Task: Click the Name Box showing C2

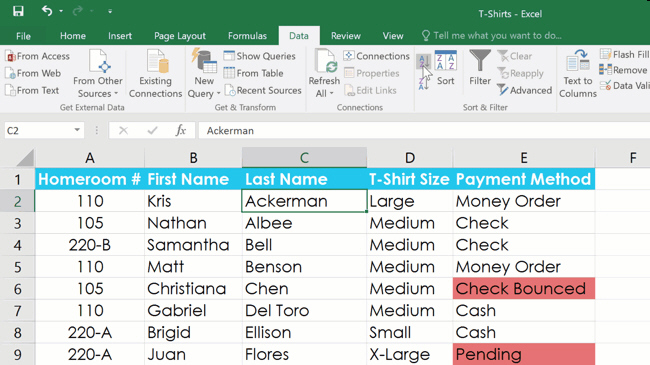Action: pyautogui.click(x=38, y=131)
